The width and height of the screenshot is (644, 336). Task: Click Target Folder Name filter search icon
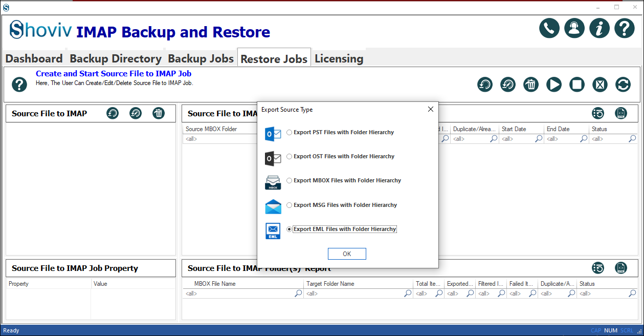tap(408, 293)
